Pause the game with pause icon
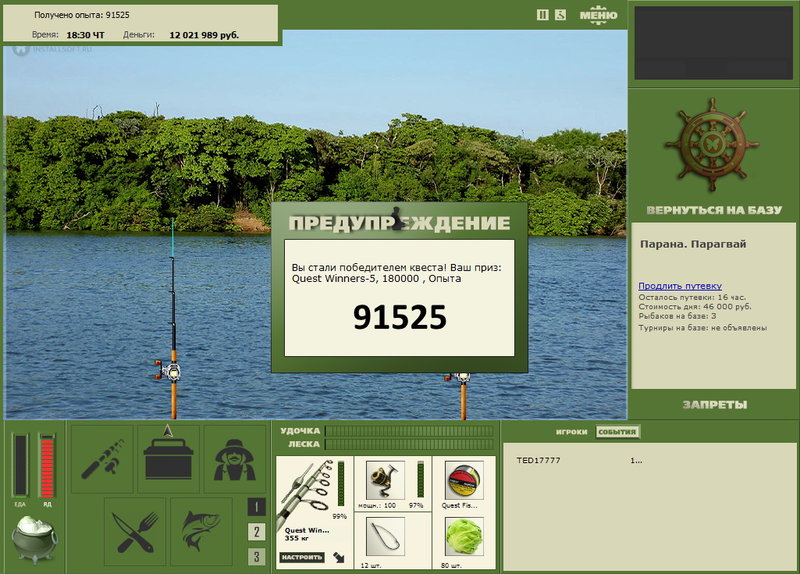The height and width of the screenshot is (574, 800). pyautogui.click(x=543, y=15)
